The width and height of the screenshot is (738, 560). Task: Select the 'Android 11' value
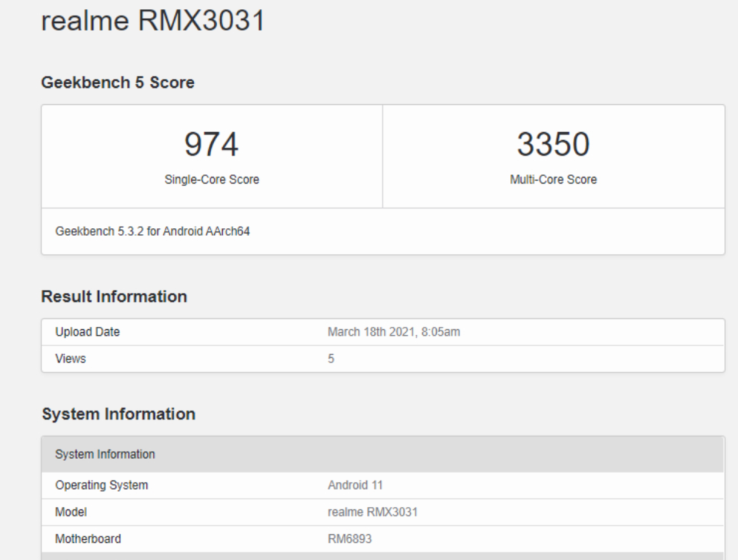(x=356, y=485)
